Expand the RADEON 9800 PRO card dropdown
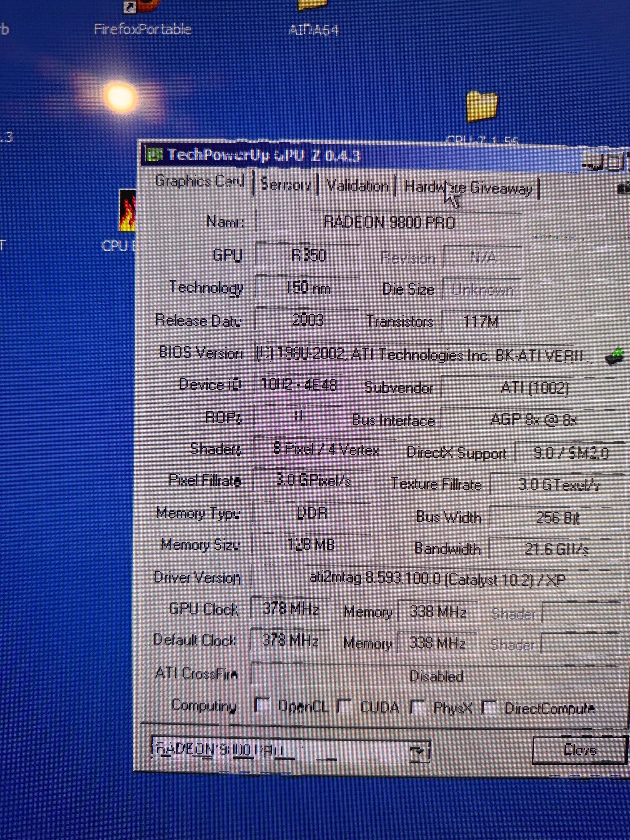The height and width of the screenshot is (840, 630). 419,752
